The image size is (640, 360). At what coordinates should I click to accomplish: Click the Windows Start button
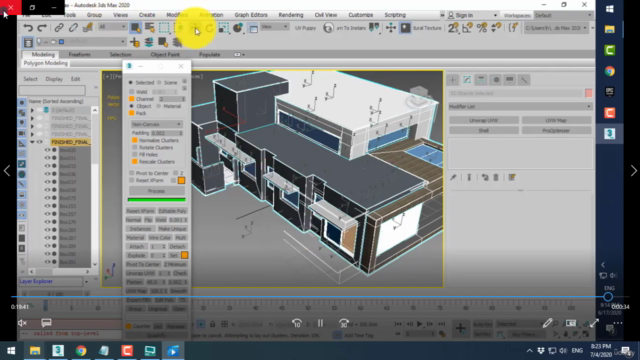coord(11,350)
